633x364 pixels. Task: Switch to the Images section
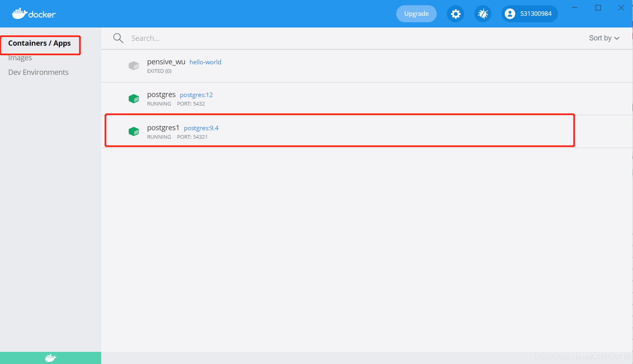20,57
